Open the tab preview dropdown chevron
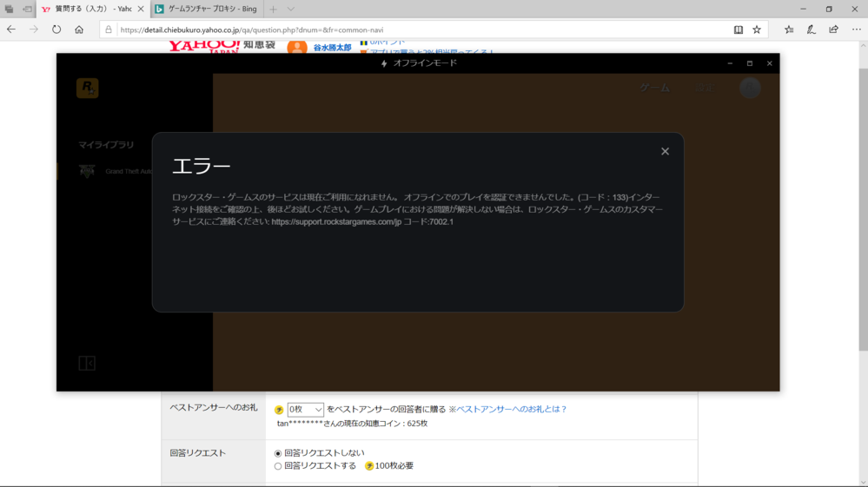The height and width of the screenshot is (487, 868). coord(290,10)
